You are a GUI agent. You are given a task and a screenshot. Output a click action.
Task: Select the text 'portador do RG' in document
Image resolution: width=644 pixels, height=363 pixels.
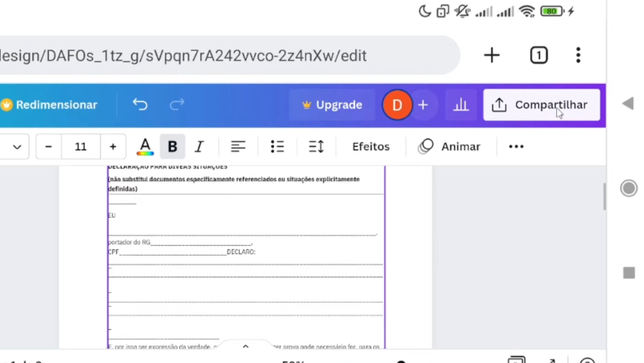[129, 242]
